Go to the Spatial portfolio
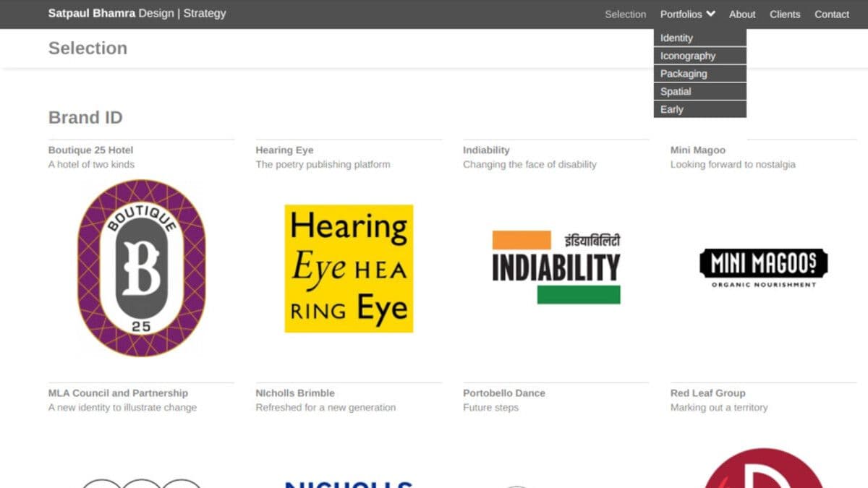This screenshot has height=488, width=868. click(676, 92)
